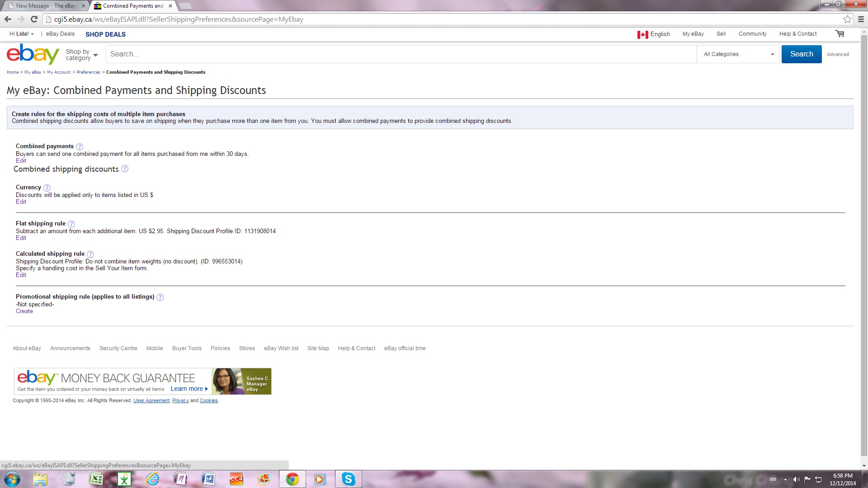Click Create under Promotional shipping rule
This screenshot has height=488, width=868.
coord(24,311)
